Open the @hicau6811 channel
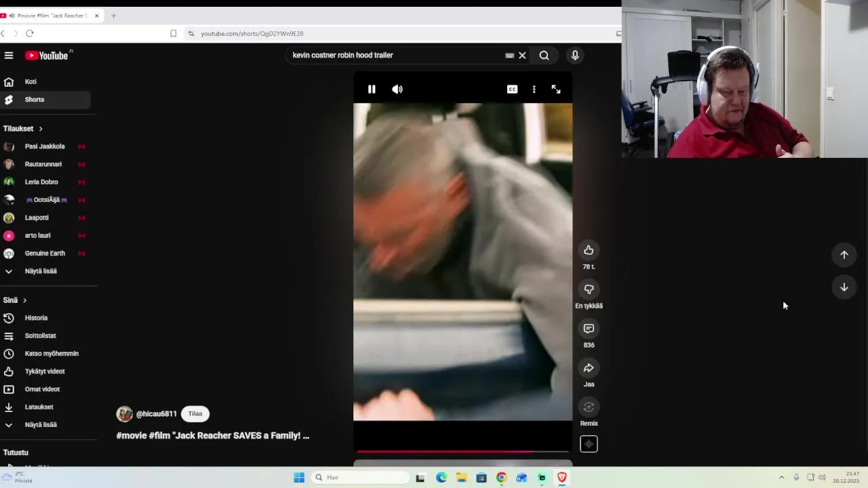868x488 pixels. tap(157, 414)
